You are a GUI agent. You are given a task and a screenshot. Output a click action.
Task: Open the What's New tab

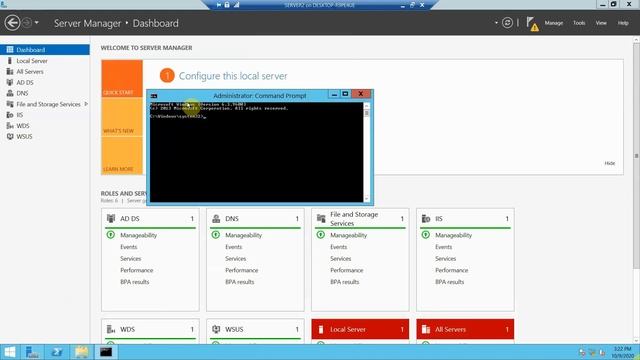coord(122,117)
